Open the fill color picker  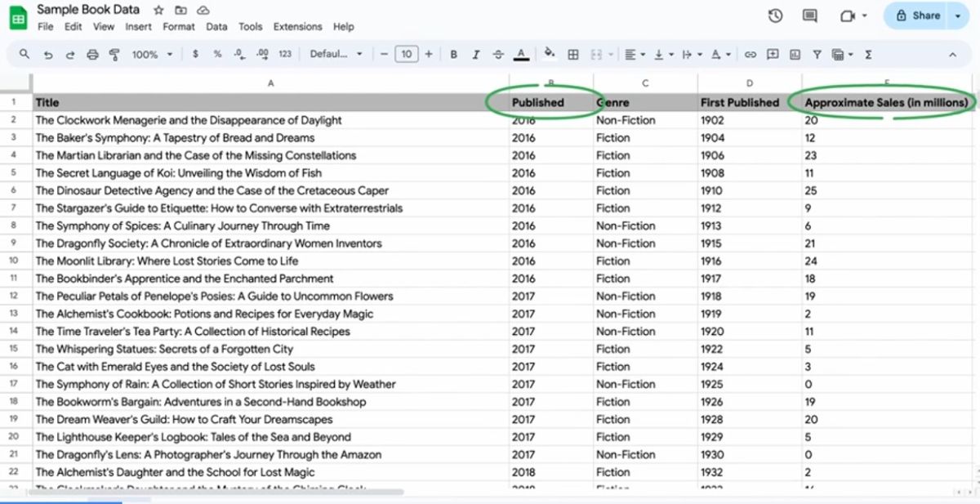pyautogui.click(x=549, y=55)
